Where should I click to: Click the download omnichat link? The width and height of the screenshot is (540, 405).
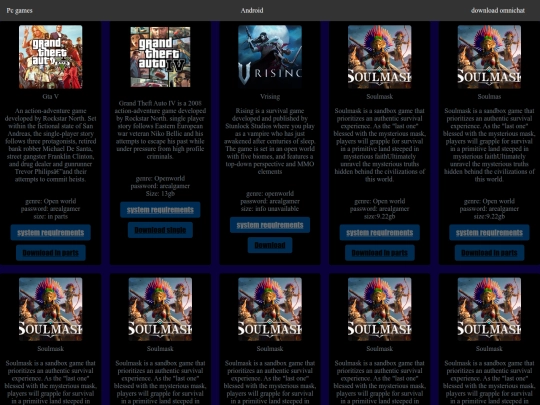[498, 10]
